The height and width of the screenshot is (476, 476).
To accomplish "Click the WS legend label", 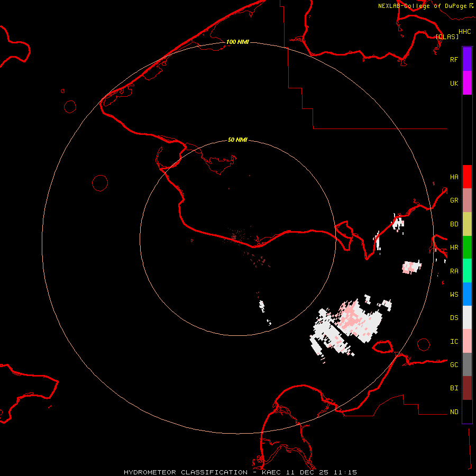I will (454, 294).
